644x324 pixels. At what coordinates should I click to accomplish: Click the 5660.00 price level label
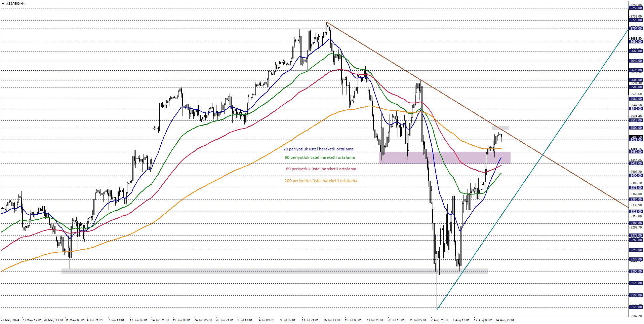pos(636,51)
